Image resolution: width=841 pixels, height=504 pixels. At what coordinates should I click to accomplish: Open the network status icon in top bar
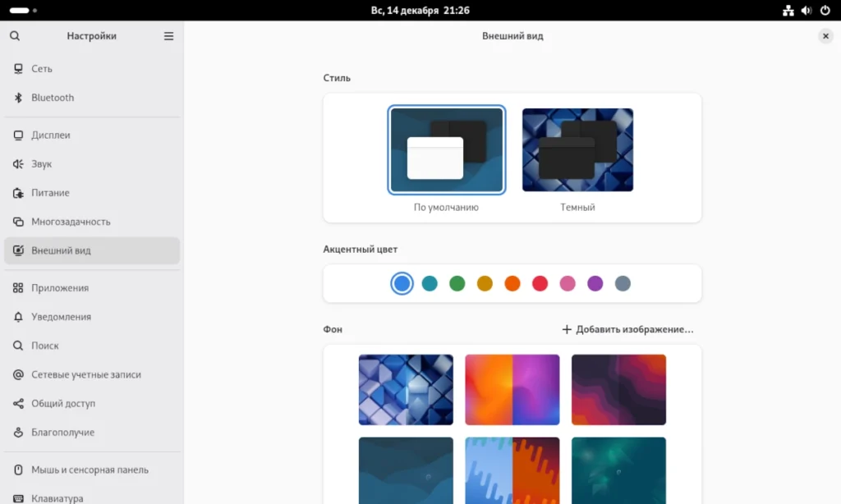(x=788, y=10)
